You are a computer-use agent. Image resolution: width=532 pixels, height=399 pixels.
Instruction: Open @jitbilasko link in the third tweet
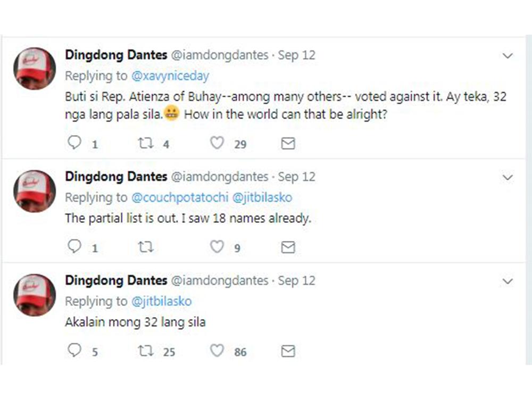[x=162, y=301]
